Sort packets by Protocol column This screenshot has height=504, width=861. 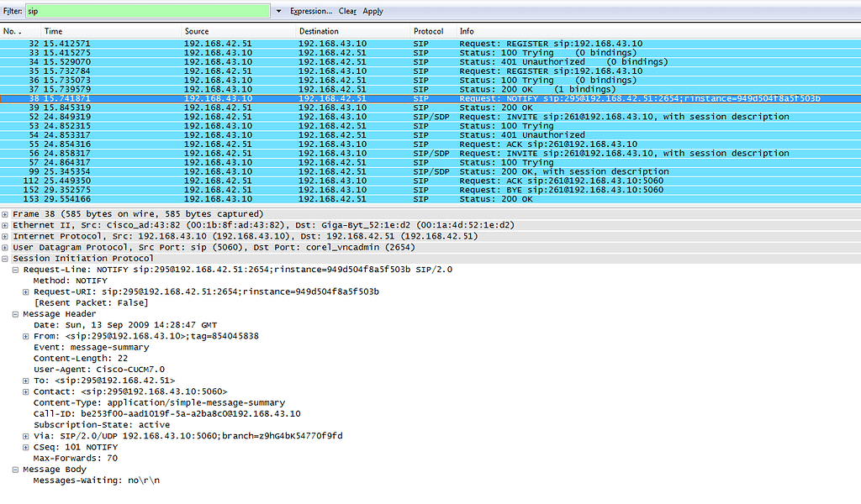tap(429, 30)
